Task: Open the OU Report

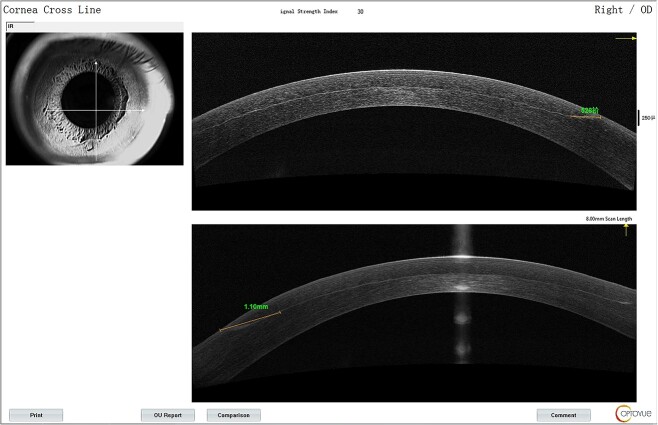Action: pyautogui.click(x=168, y=415)
